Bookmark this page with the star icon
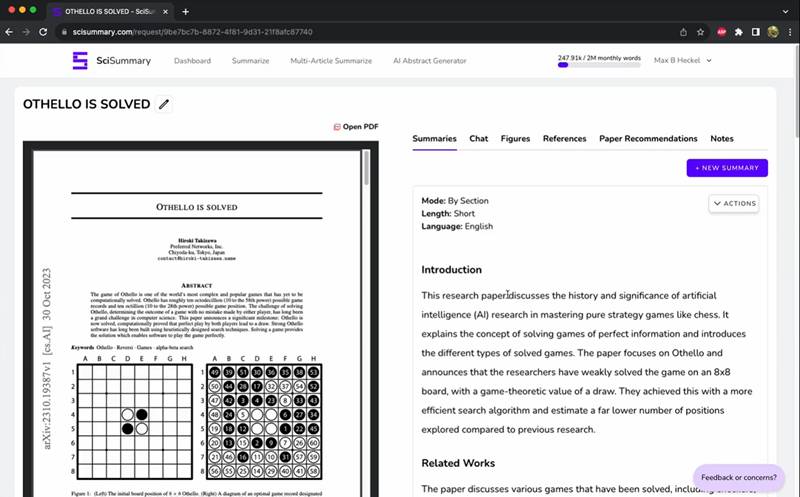800x497 pixels. tap(701, 32)
